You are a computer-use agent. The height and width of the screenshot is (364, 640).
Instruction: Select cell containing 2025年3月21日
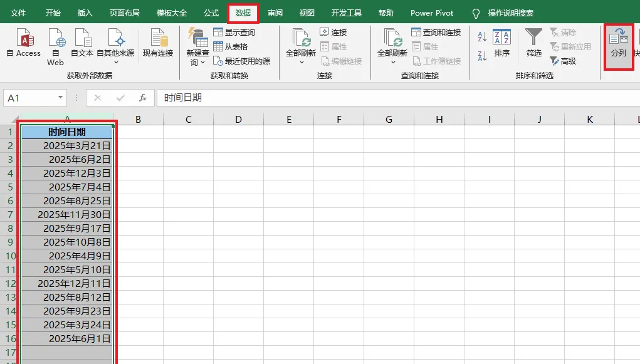(x=67, y=146)
